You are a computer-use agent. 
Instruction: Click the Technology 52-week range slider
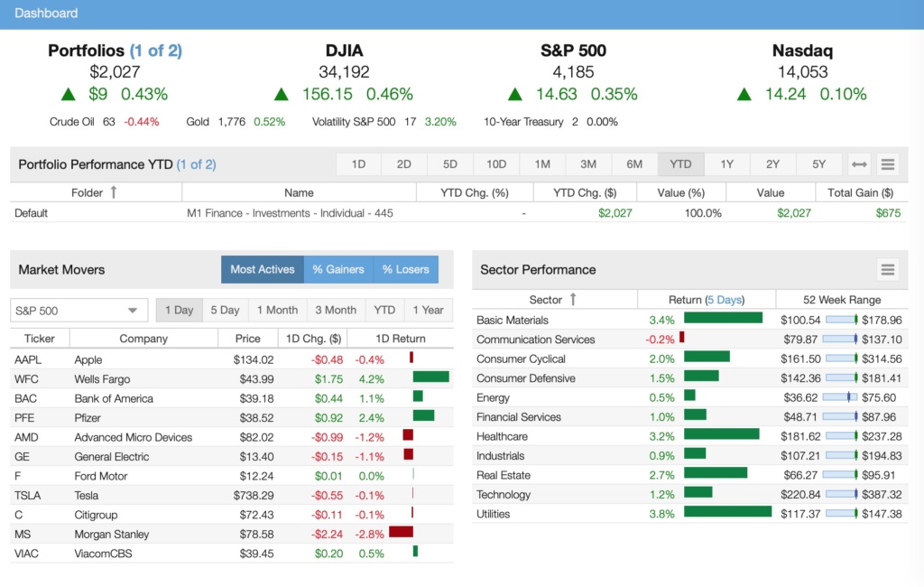pos(841,494)
